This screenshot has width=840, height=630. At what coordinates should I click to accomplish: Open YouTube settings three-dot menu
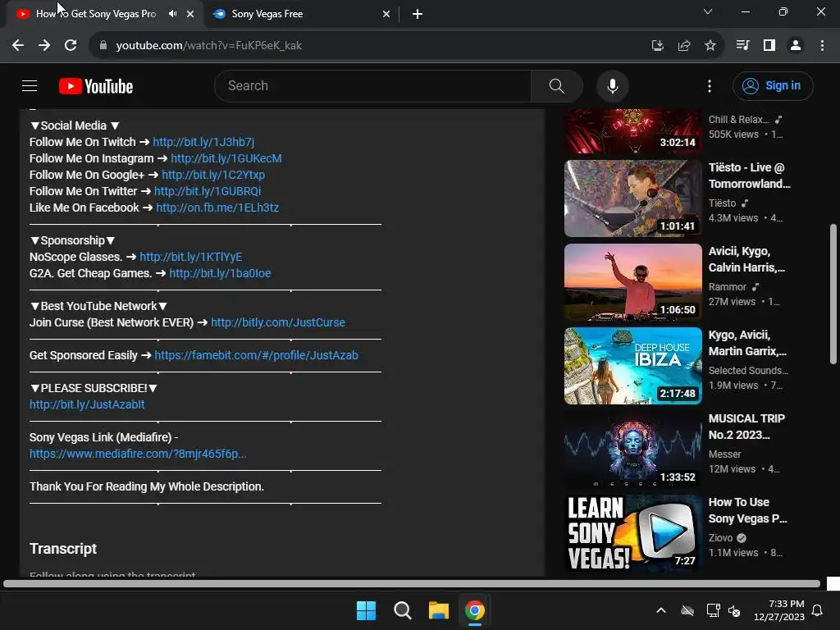click(x=710, y=85)
